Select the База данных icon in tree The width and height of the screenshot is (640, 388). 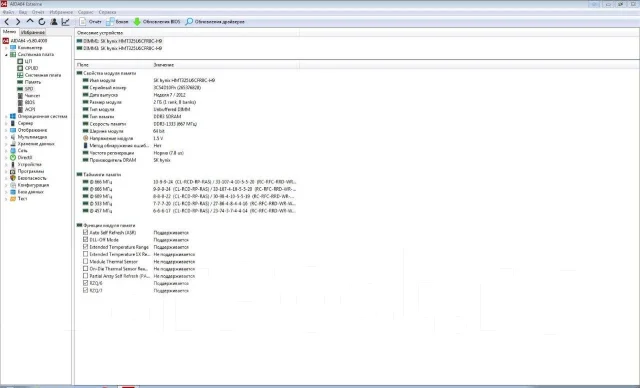(13, 192)
